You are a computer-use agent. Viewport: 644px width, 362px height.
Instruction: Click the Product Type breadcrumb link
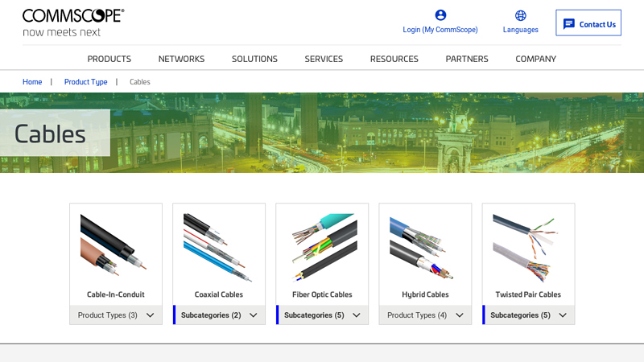[85, 82]
